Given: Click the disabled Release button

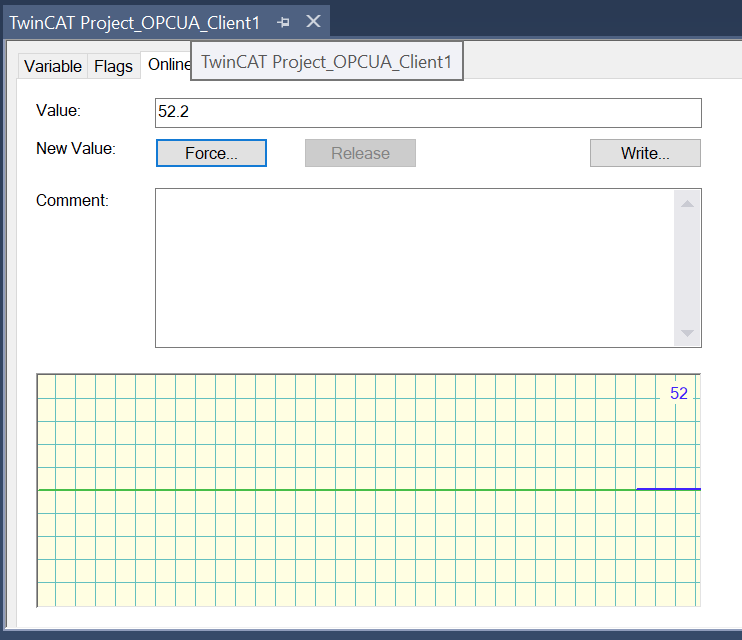Looking at the screenshot, I should [360, 153].
